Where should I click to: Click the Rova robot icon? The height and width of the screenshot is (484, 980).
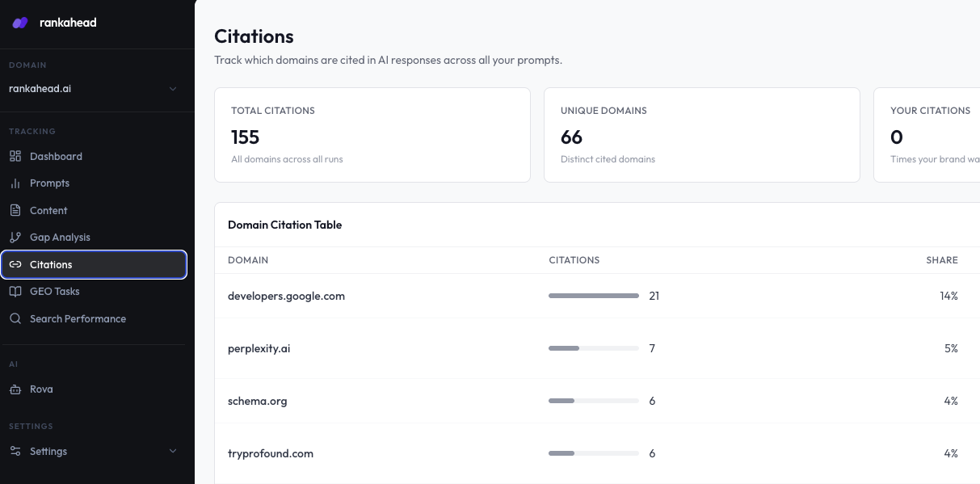click(x=15, y=389)
